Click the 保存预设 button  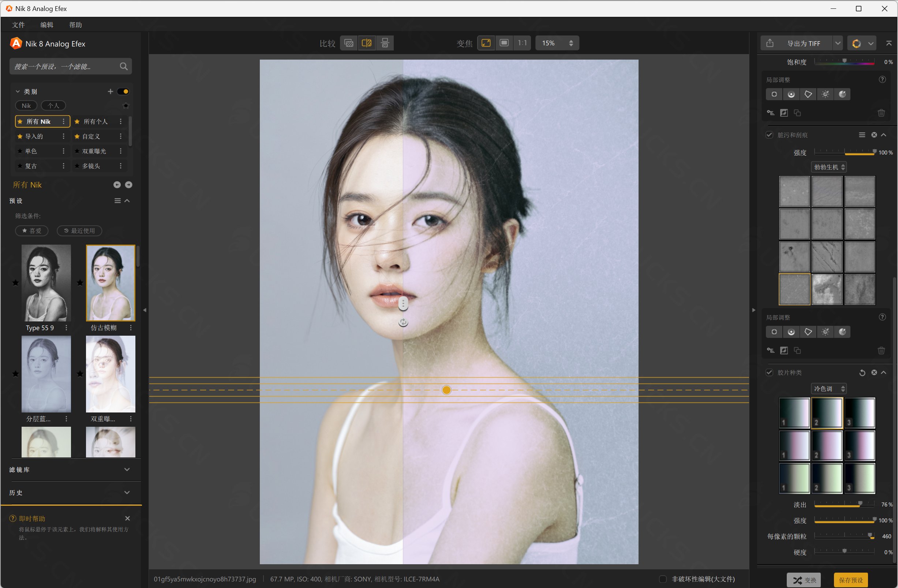tap(851, 580)
